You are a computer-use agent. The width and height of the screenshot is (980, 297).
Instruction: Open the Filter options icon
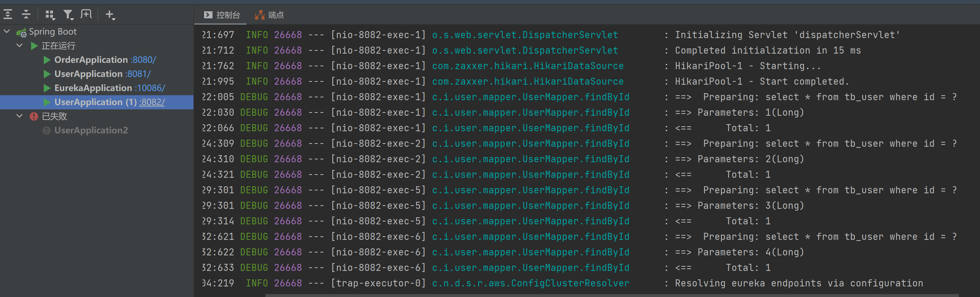point(68,15)
